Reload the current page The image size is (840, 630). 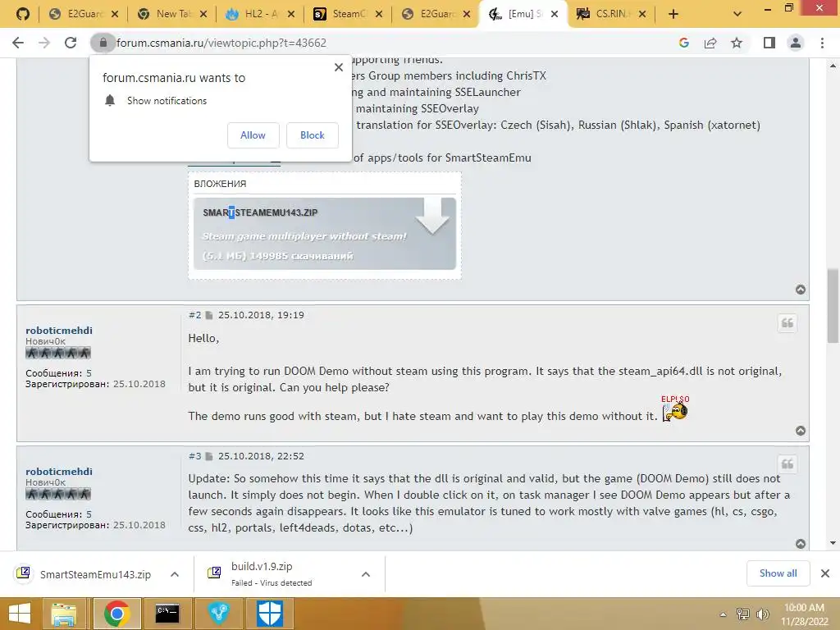click(x=71, y=43)
